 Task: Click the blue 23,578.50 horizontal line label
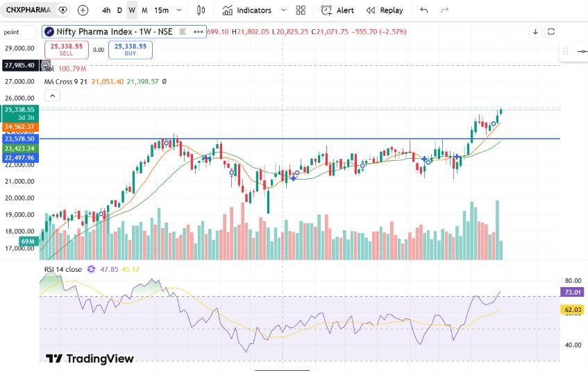(x=19, y=139)
